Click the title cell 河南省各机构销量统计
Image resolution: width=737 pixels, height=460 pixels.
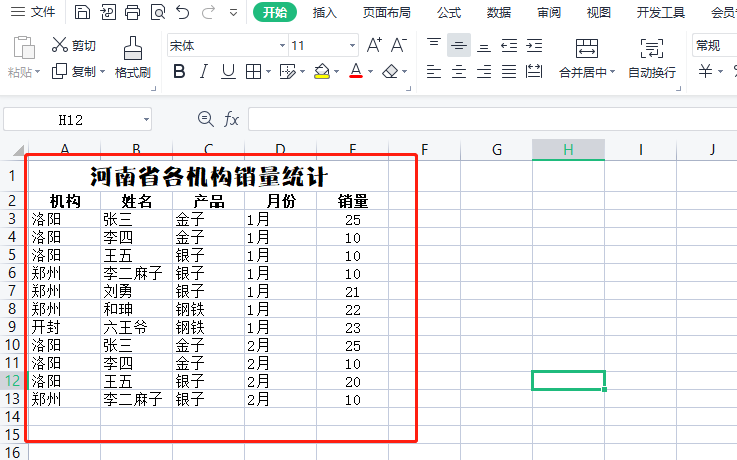point(208,176)
